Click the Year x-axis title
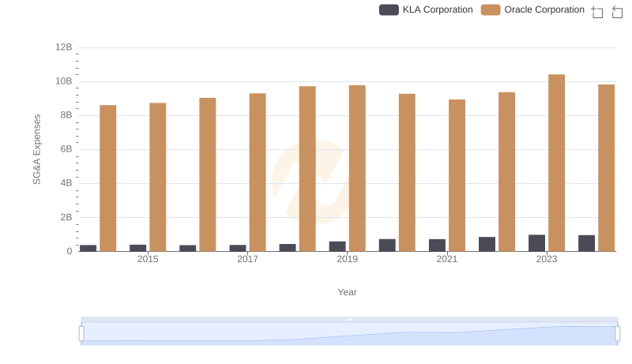This screenshot has width=632, height=364. click(348, 292)
